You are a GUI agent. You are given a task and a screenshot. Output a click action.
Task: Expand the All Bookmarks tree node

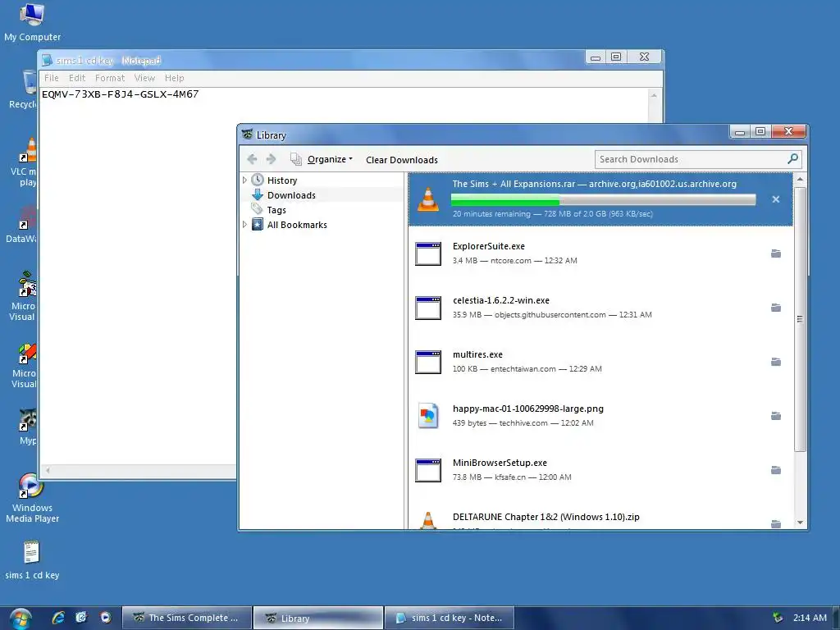(244, 225)
